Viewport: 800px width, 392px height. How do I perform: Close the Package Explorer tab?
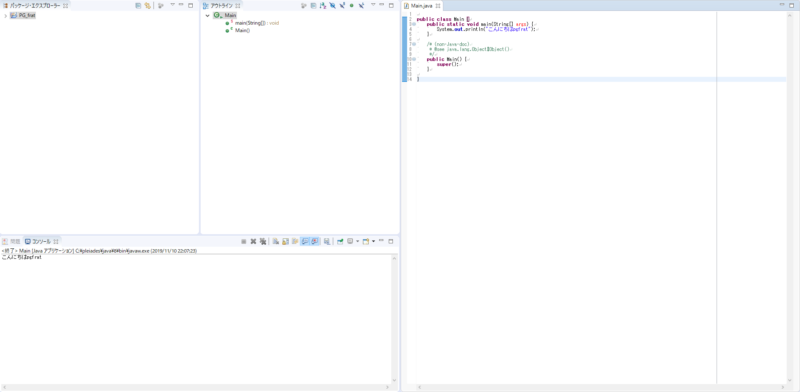click(x=66, y=6)
